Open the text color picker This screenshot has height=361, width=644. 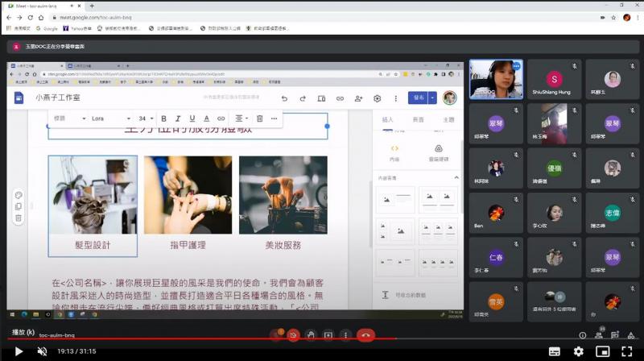tap(206, 118)
